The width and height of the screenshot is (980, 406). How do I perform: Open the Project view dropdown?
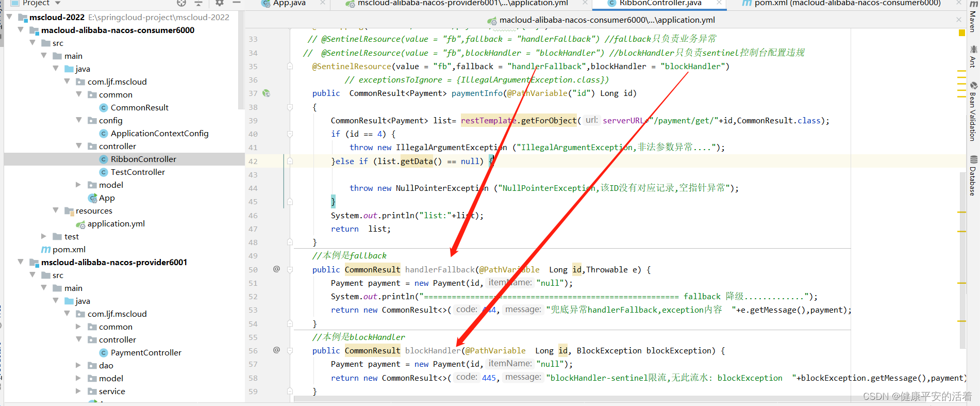58,3
